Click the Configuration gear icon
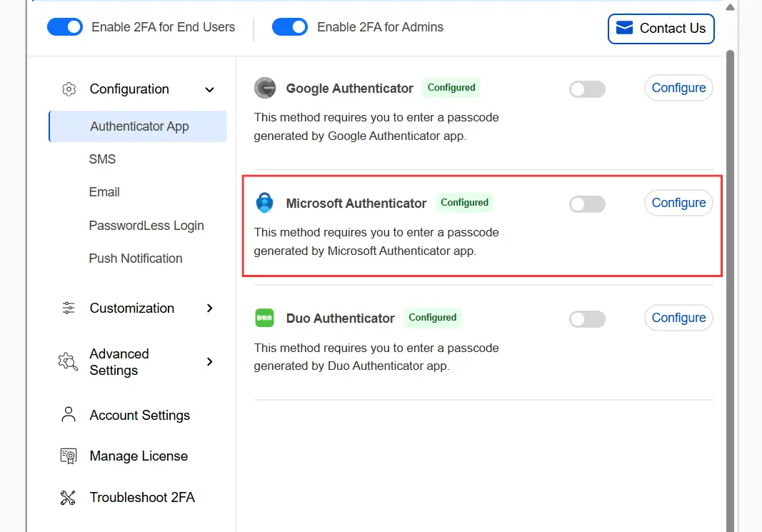Image resolution: width=762 pixels, height=532 pixels. click(69, 89)
